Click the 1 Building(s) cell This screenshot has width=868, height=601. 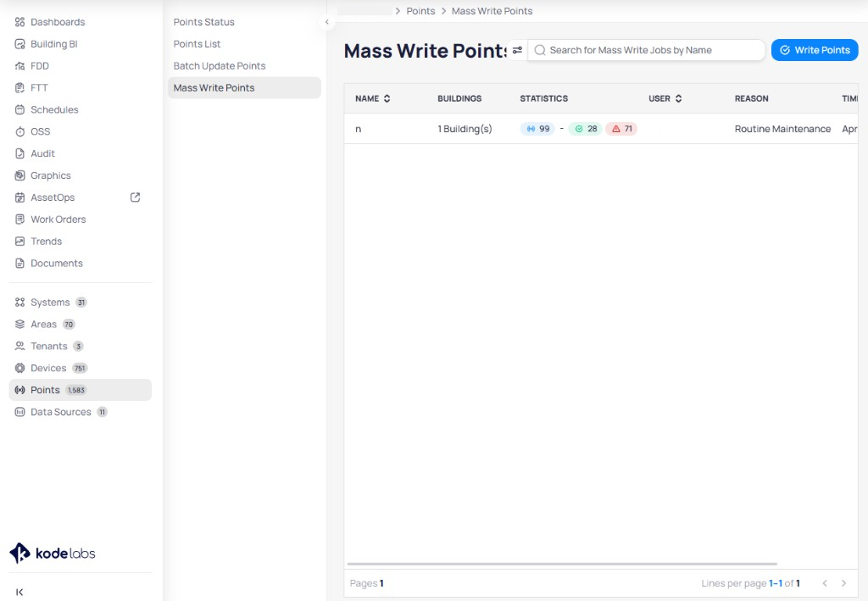465,129
